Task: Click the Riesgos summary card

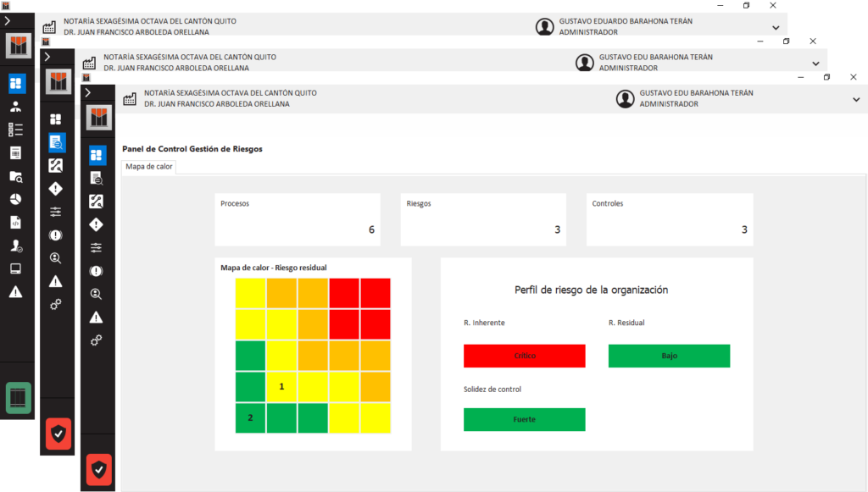Action: click(483, 219)
